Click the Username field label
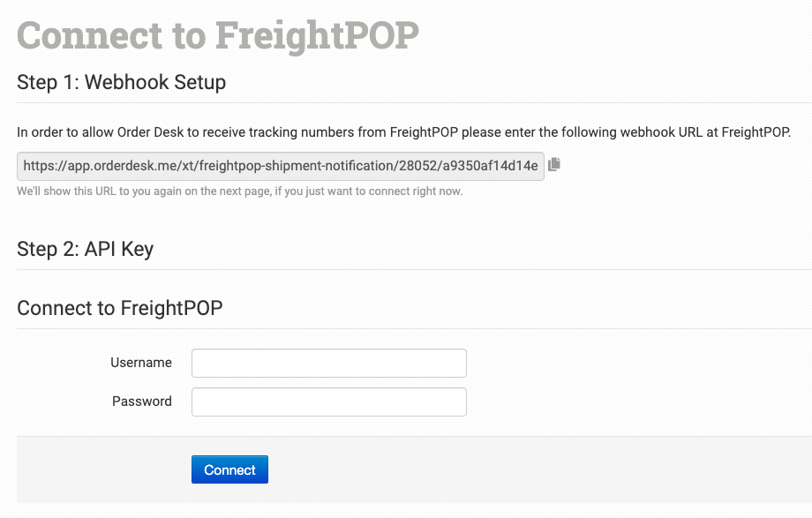812x518 pixels. 141,363
